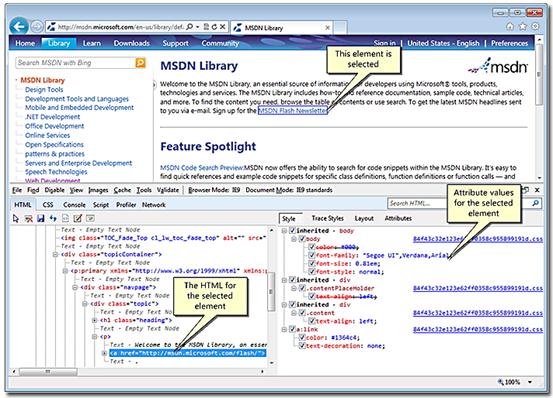Collapse the div class topicContainer node
This screenshot has height=398, width=553.
point(55,254)
